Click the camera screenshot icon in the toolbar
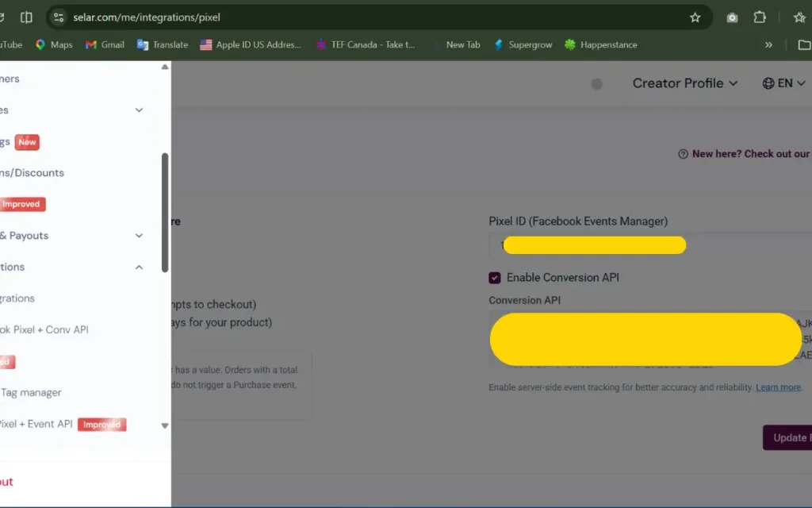The width and height of the screenshot is (812, 508). [732, 17]
